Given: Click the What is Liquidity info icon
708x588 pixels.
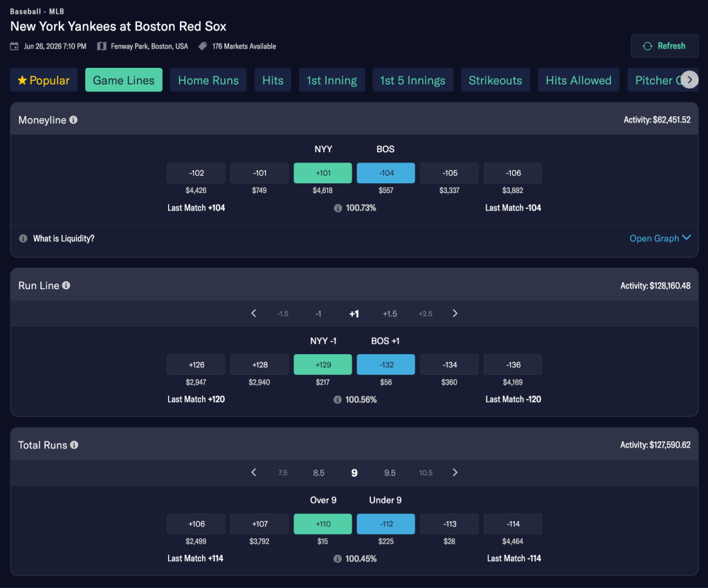Looking at the screenshot, I should (23, 238).
